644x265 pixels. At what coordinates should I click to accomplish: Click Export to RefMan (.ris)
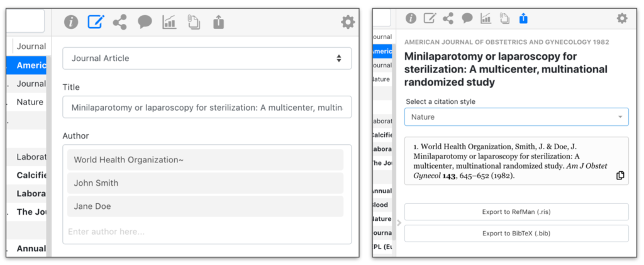tap(516, 212)
